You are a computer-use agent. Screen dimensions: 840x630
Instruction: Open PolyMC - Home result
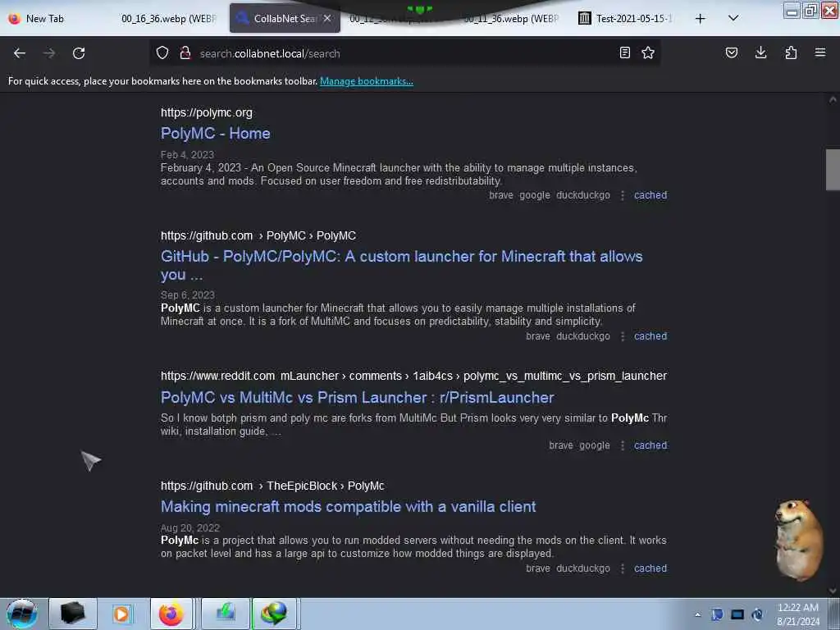216,134
